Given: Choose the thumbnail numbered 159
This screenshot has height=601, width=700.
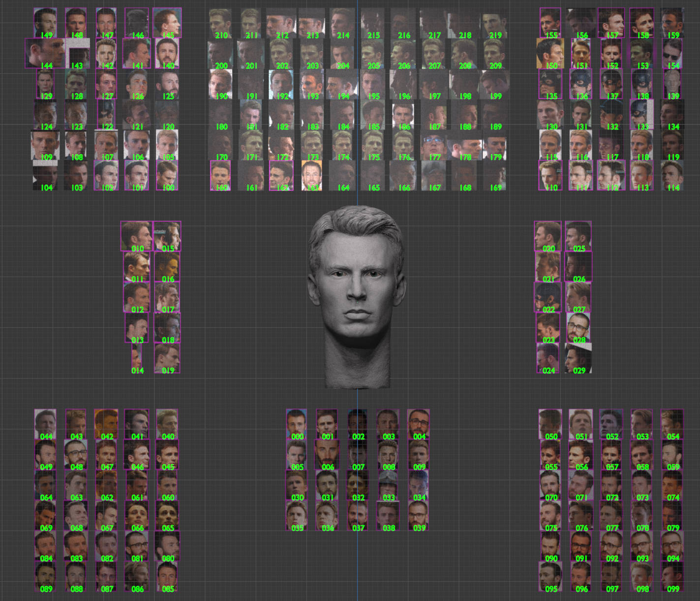Looking at the screenshot, I should tap(672, 23).
